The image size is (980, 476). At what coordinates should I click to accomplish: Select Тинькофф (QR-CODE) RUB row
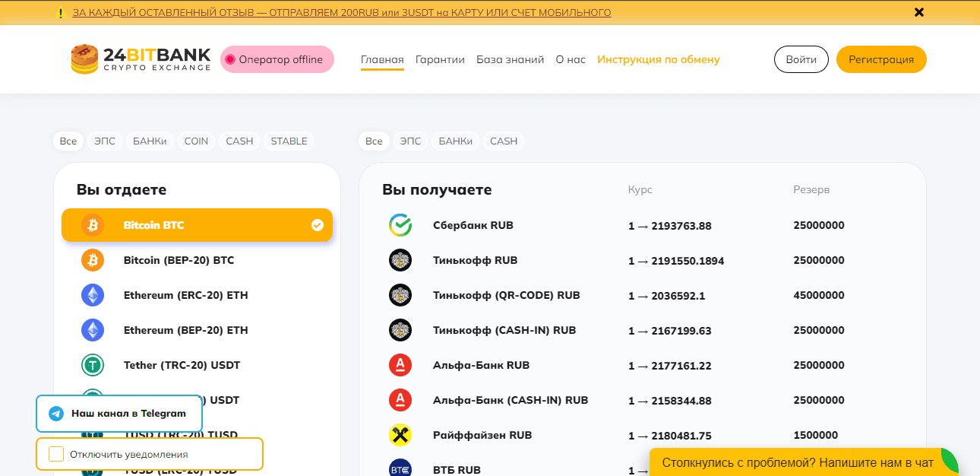pyautogui.click(x=506, y=295)
